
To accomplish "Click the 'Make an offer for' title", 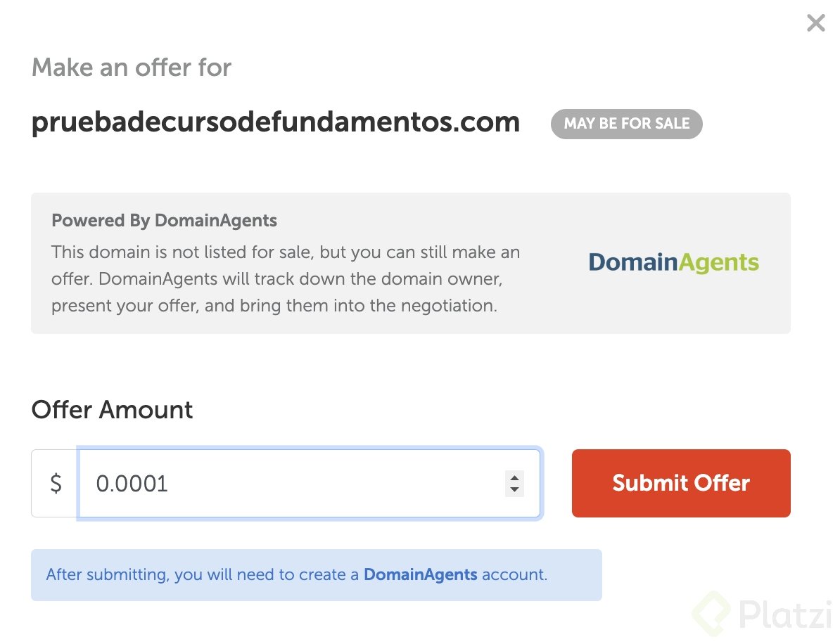I will [x=132, y=67].
